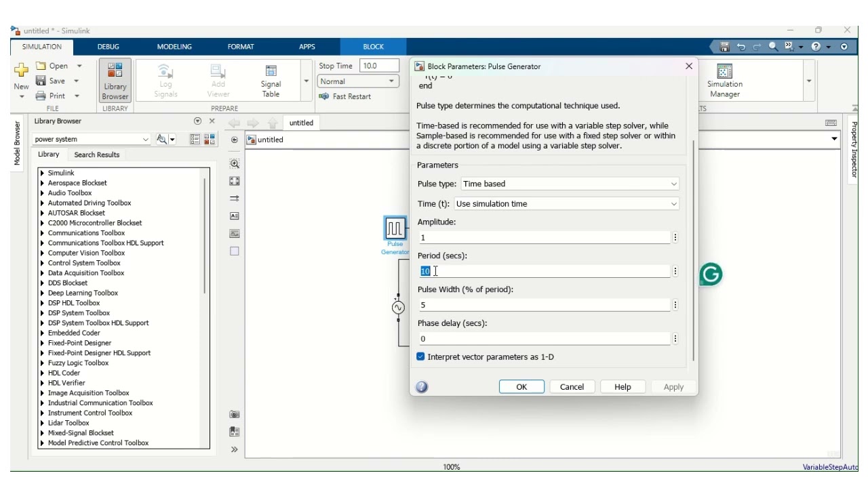This screenshot has height=488, width=868.
Task: Open the simulation mode Normal dropdown
Action: point(357,81)
